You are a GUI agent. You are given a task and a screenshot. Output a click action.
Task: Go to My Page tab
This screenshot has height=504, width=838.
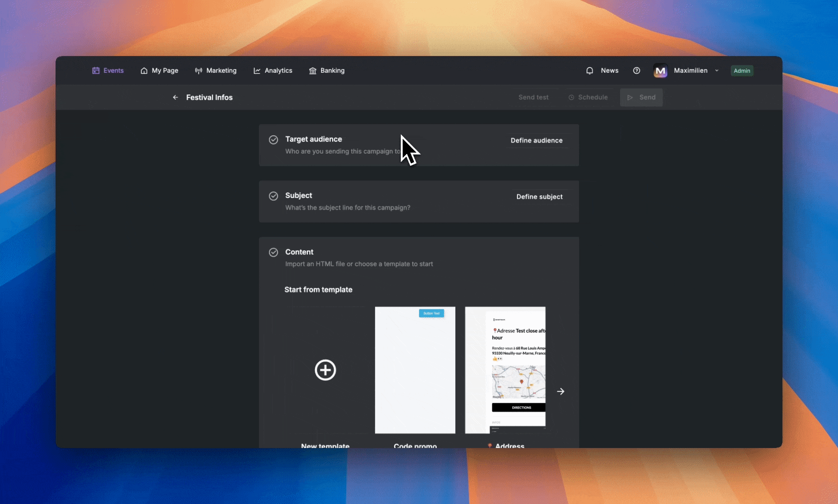click(x=159, y=70)
